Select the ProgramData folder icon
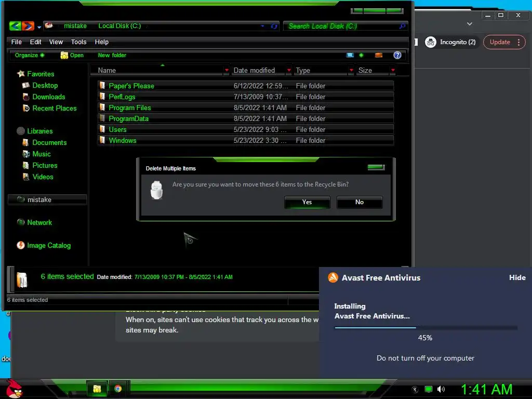The width and height of the screenshot is (532, 399). click(102, 118)
